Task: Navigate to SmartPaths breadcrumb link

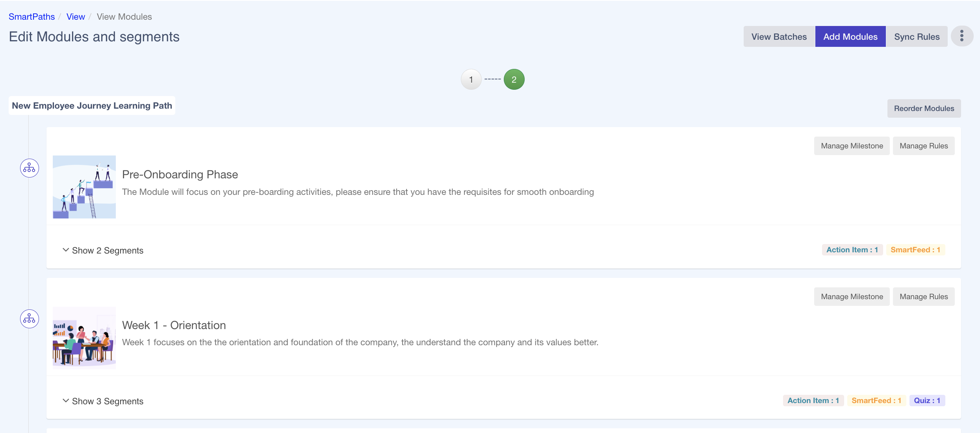Action: point(32,17)
